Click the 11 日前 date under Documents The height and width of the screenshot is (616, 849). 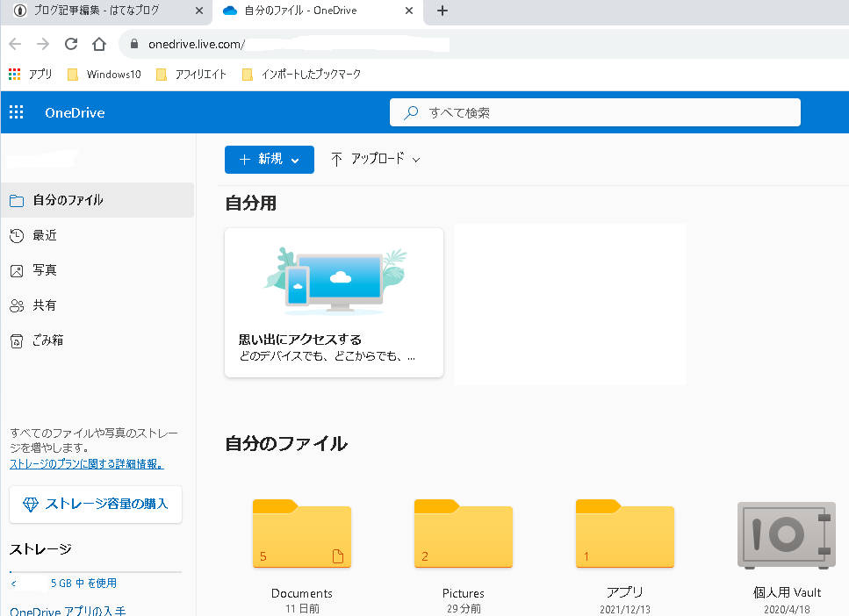302,609
